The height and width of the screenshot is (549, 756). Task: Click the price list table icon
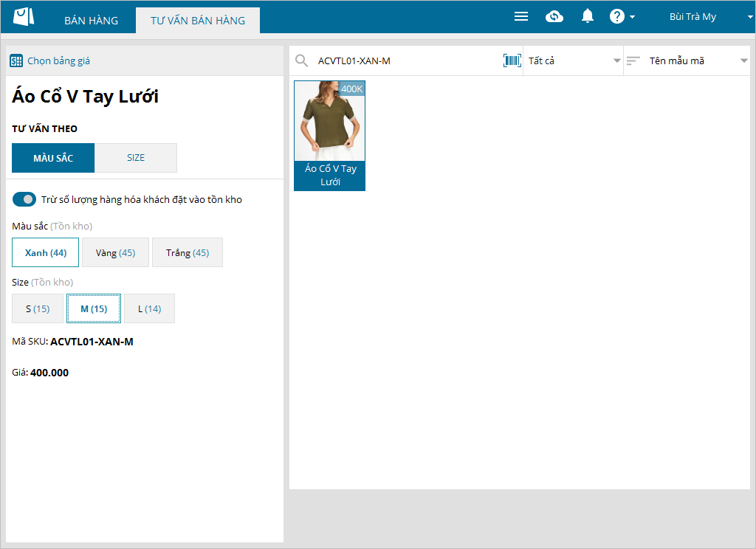16,61
